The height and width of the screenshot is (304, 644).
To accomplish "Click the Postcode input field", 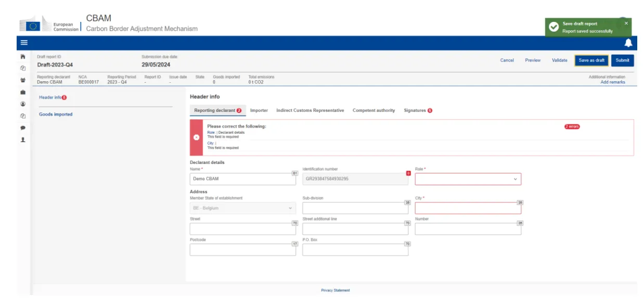I will pyautogui.click(x=243, y=250).
